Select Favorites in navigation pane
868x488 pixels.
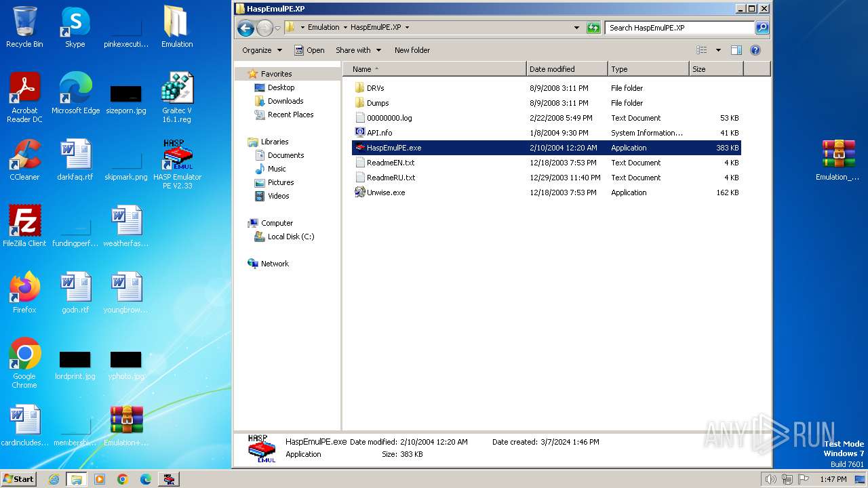click(276, 74)
